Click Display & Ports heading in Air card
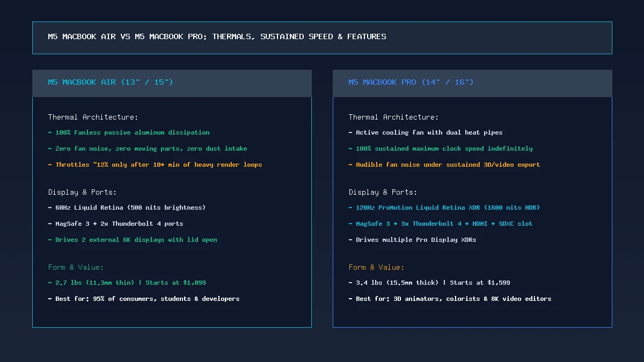 (x=82, y=192)
